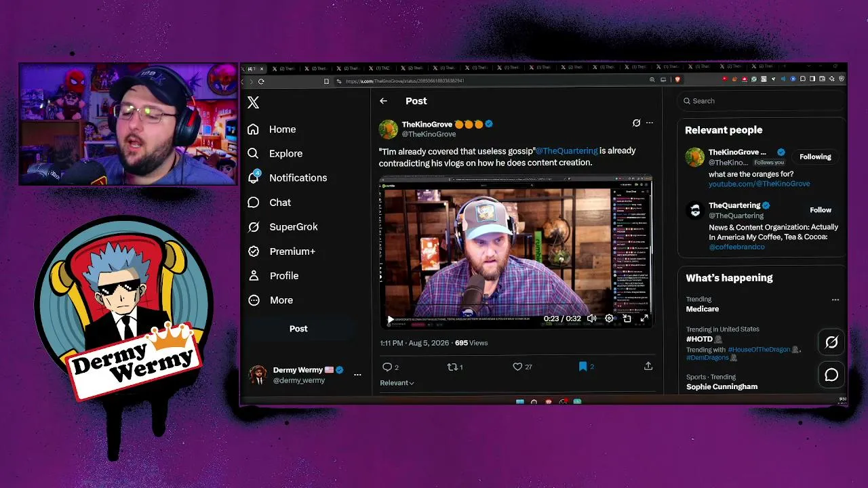Expand the More menu in the sidebar

pyautogui.click(x=271, y=300)
